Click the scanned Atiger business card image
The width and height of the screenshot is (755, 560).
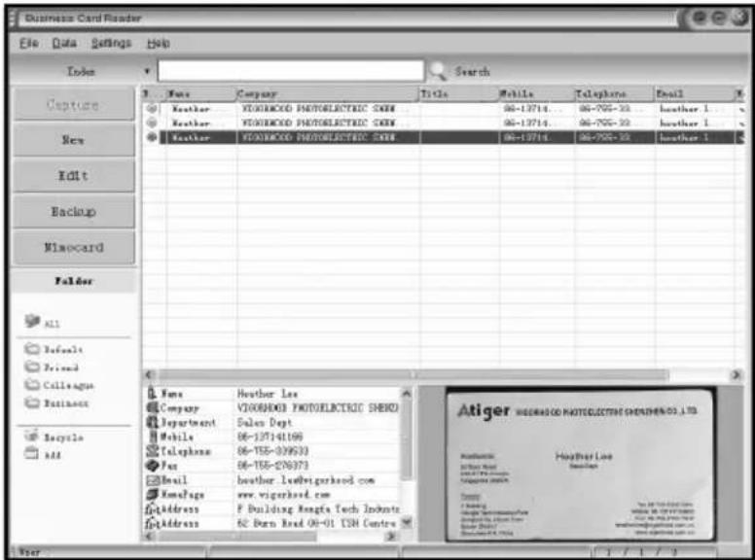580,465
